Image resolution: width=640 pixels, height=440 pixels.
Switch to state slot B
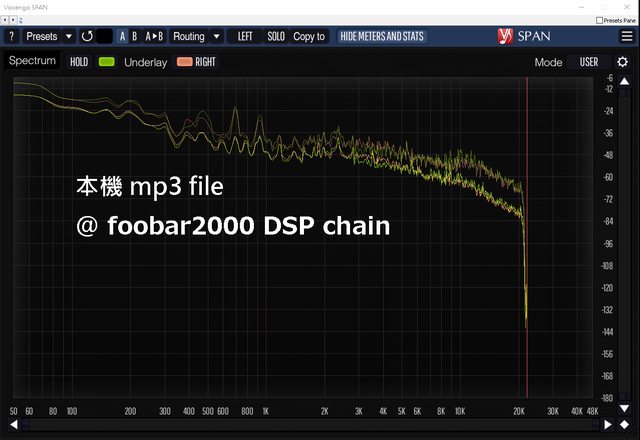[136, 36]
